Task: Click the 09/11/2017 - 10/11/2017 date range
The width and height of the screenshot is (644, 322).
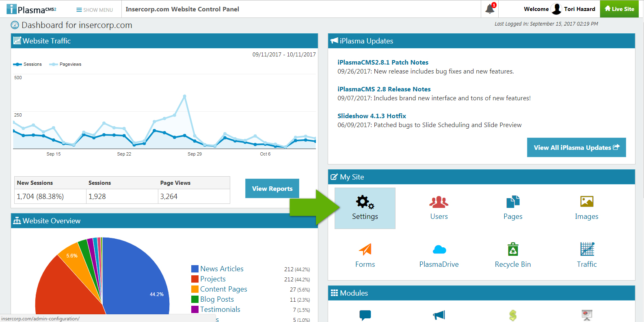Action: (284, 54)
